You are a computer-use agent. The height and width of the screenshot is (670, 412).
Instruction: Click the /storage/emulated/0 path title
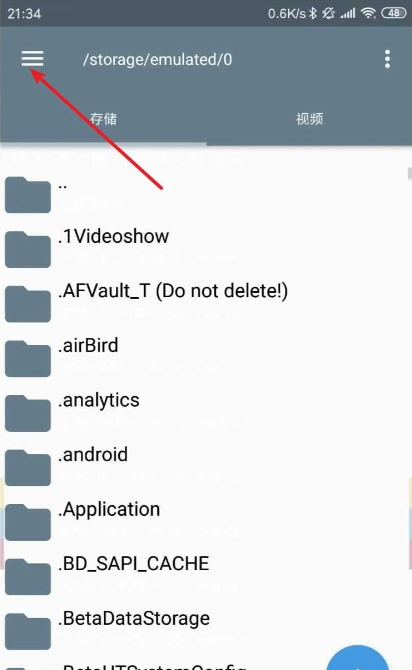tap(158, 59)
